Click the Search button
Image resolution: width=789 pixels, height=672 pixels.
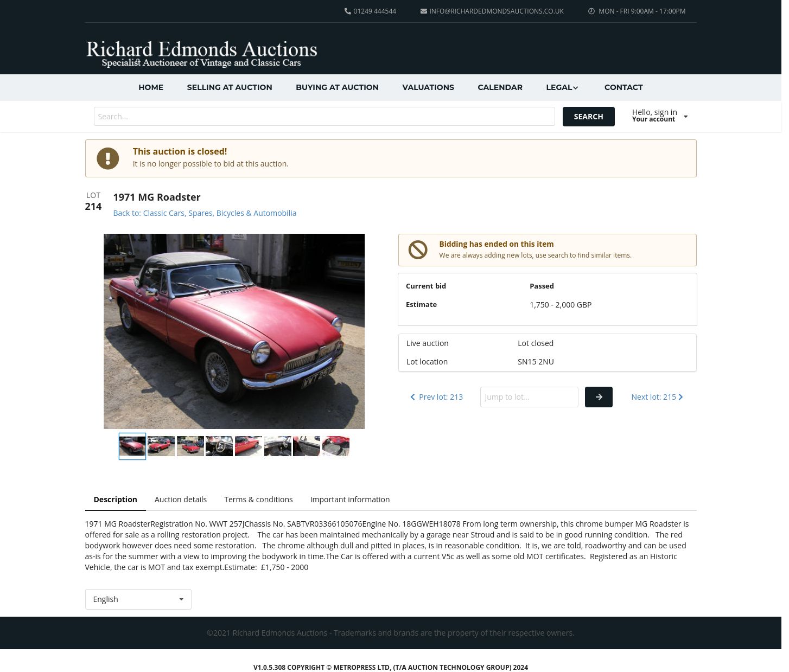click(x=589, y=117)
